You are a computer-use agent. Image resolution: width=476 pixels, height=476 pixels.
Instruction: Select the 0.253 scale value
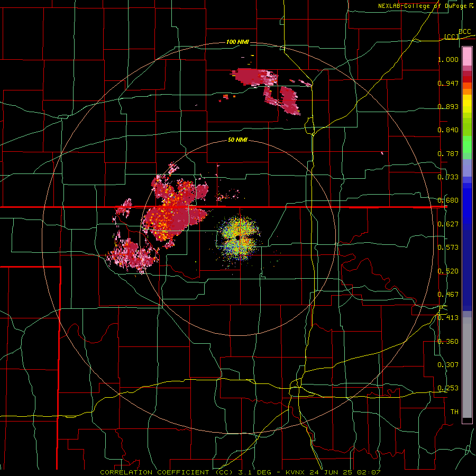448,388
